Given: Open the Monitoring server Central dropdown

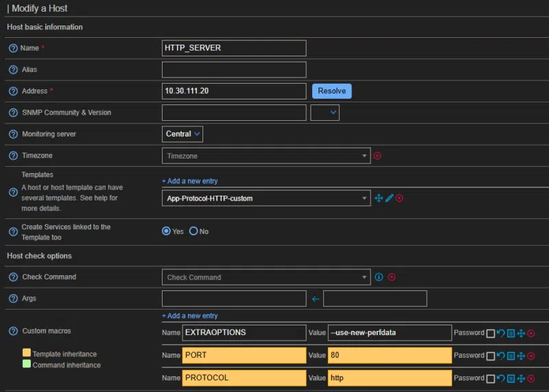Looking at the screenshot, I should pos(183,134).
